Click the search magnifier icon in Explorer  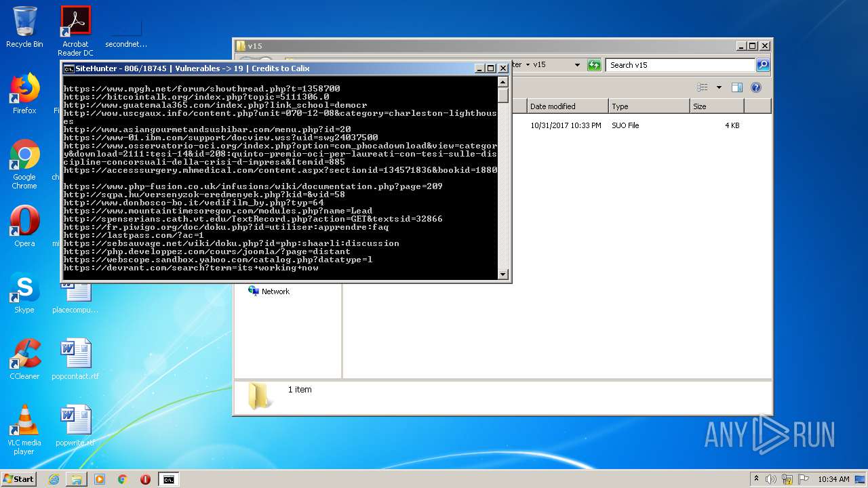click(x=763, y=65)
